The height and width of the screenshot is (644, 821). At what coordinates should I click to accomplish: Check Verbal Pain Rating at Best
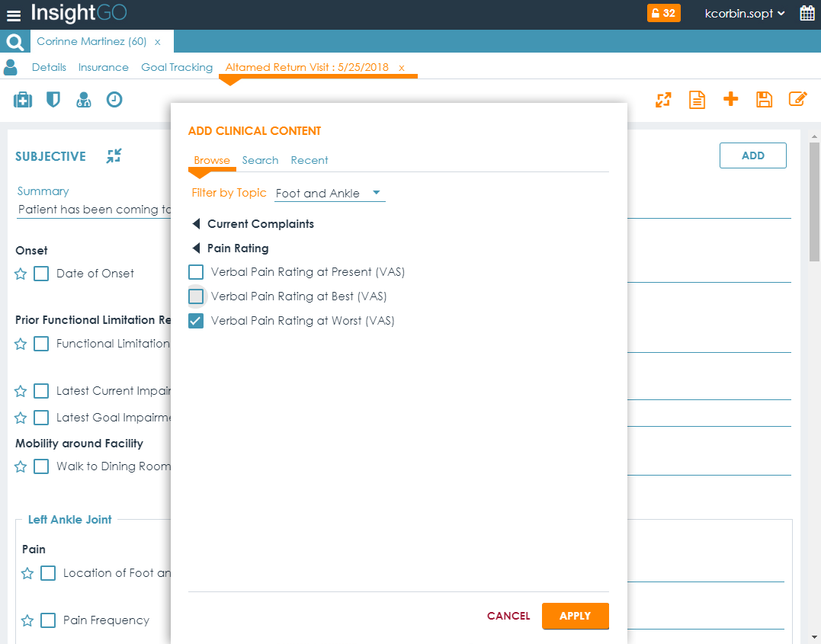[196, 296]
